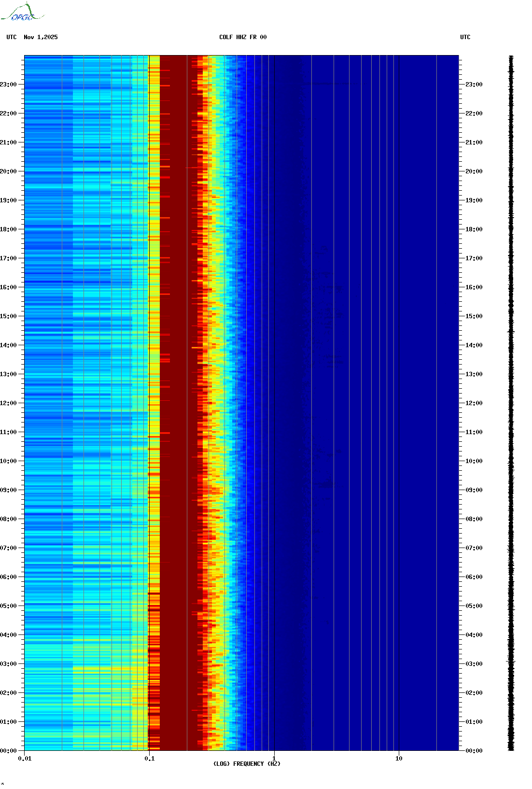The width and height of the screenshot is (532, 789).
Task: Click the 12:00 time label on left axis
Action: [x=8, y=403]
